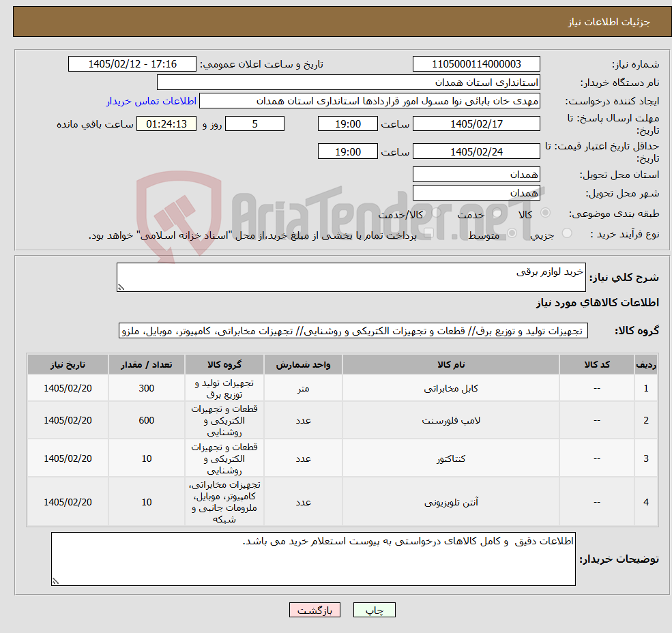Click the response deadline time field 19:00

pyautogui.click(x=347, y=124)
